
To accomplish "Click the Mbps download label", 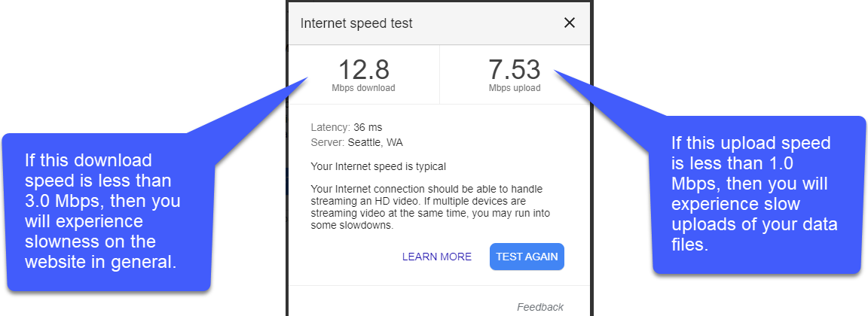I will [364, 88].
